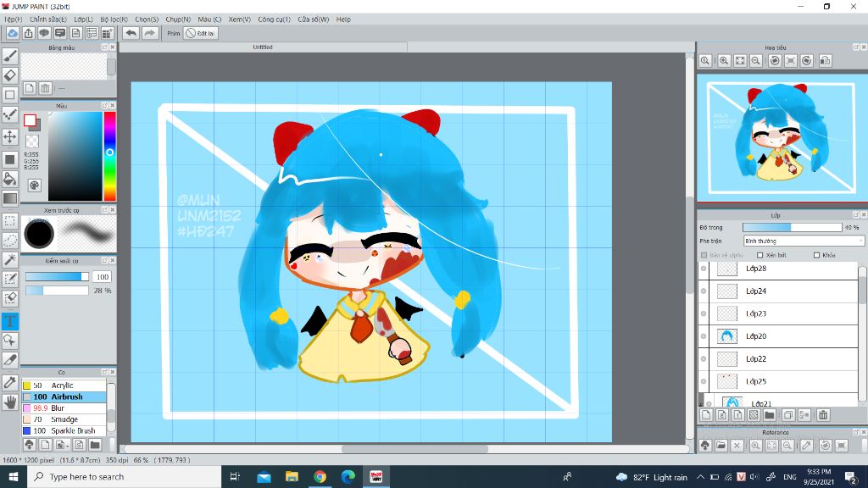Zoom out on the navigator panel

[x=755, y=61]
